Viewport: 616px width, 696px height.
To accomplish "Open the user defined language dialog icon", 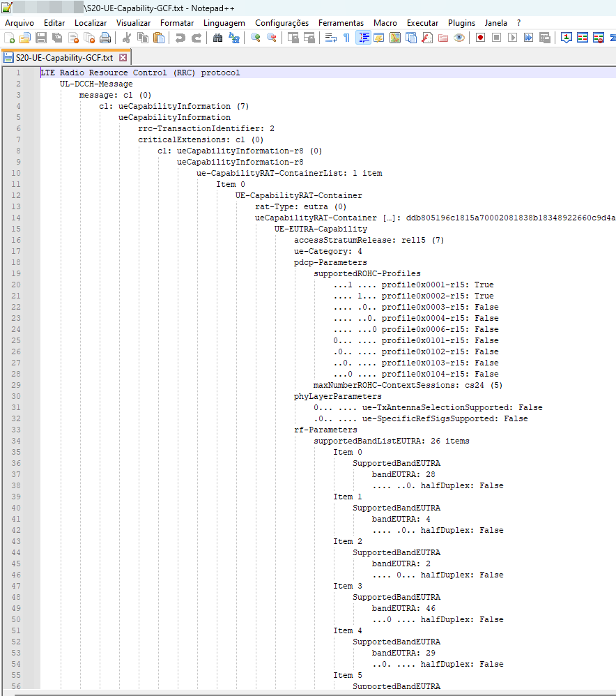I will [x=379, y=38].
